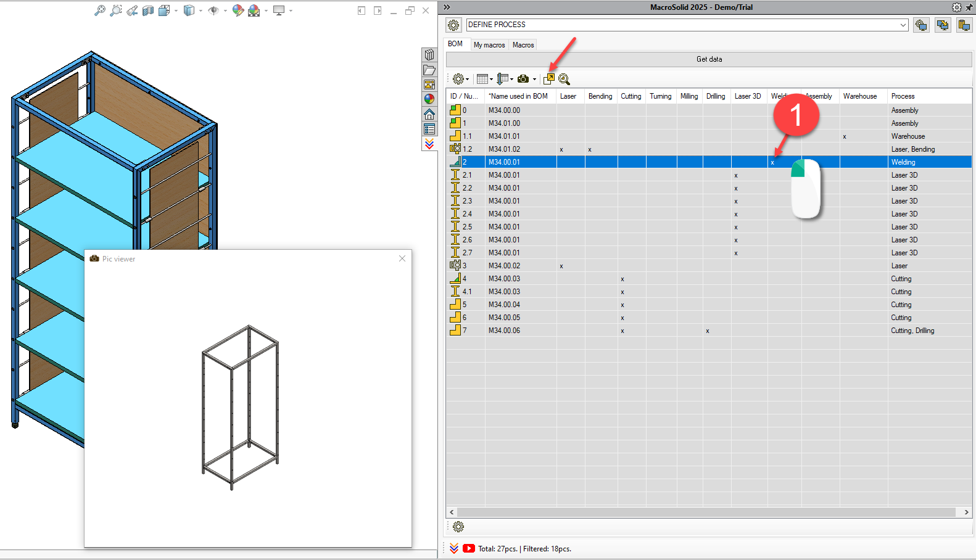
Task: Click the first gear-monitor icon right of combo box
Action: click(x=921, y=25)
